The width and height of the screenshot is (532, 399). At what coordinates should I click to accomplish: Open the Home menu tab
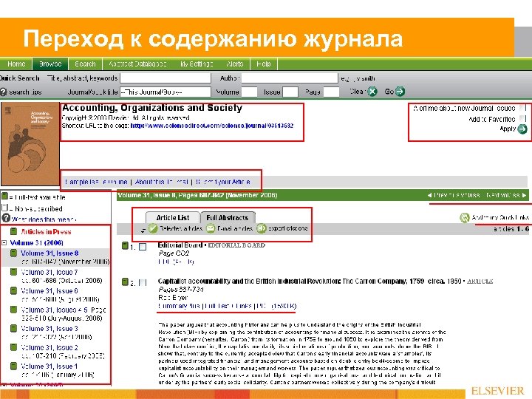16,64
